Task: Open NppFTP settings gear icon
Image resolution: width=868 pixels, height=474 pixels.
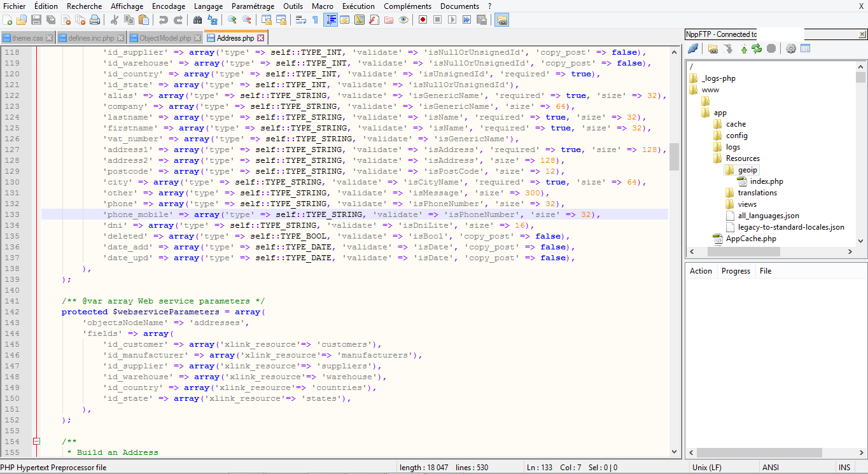Action: click(x=791, y=48)
